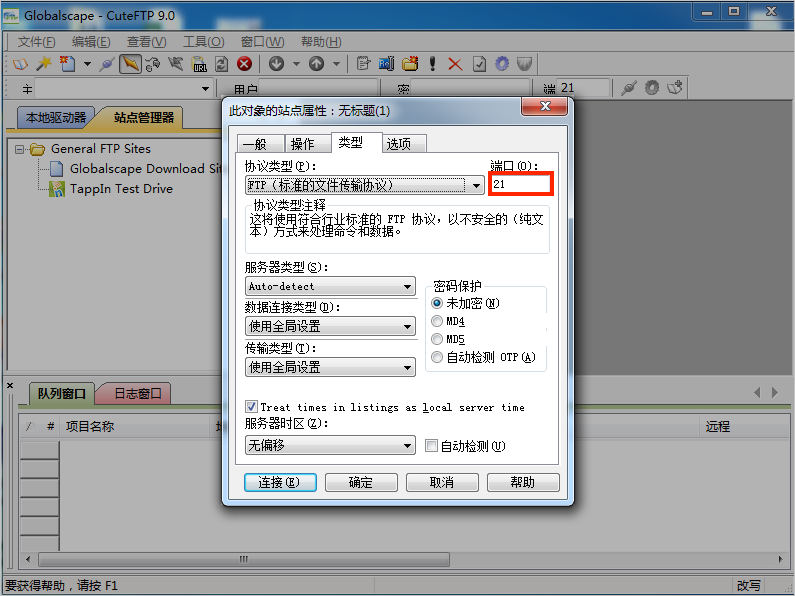The height and width of the screenshot is (596, 795).
Task: Open the 窗口(W) menu
Action: (x=262, y=42)
